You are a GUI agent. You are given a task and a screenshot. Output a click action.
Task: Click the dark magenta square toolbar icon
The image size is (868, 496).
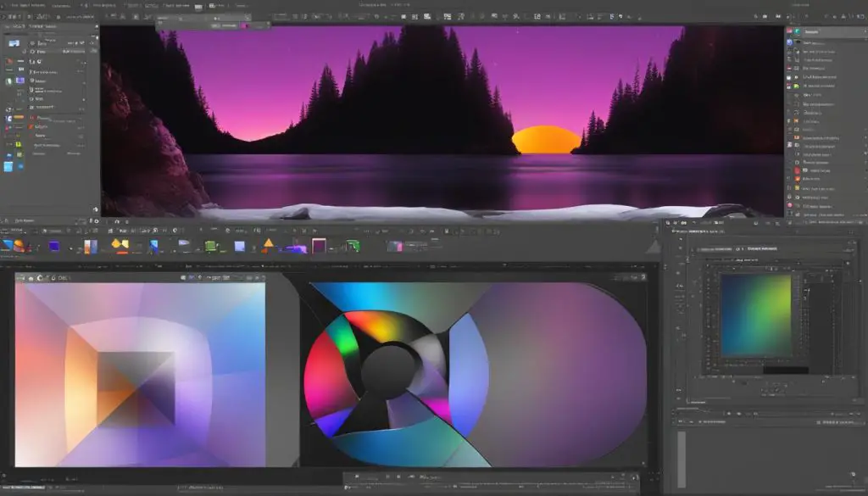[x=319, y=246]
